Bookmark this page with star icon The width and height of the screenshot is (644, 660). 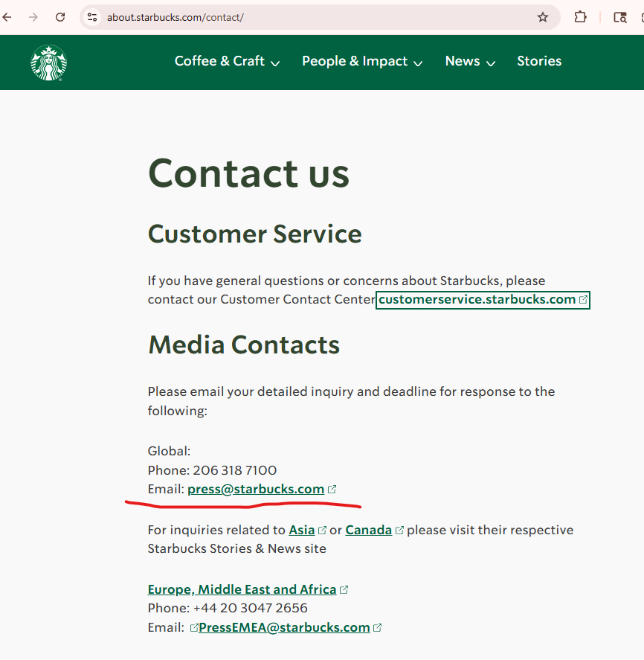543,17
